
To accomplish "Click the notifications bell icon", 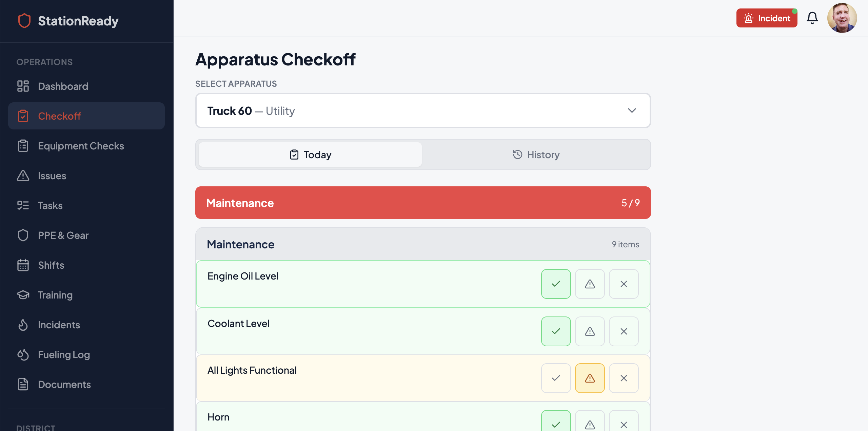I will pos(812,18).
